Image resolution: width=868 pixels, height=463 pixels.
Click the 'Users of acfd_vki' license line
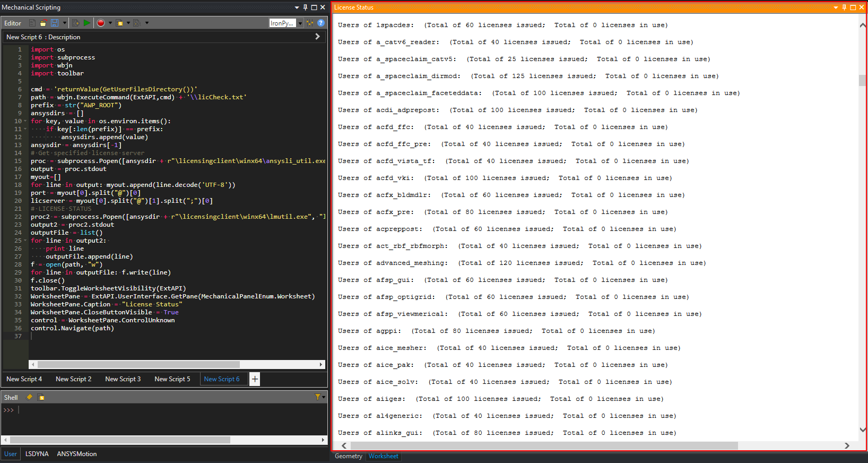(505, 178)
